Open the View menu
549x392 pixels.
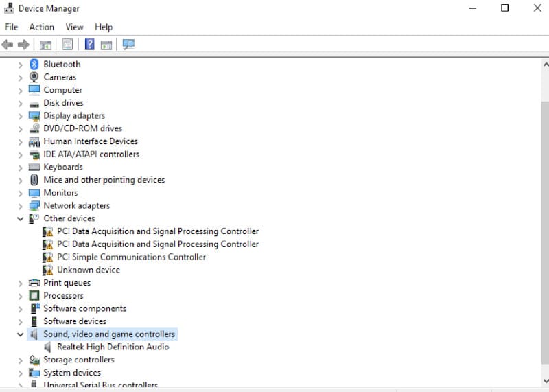pyautogui.click(x=75, y=27)
